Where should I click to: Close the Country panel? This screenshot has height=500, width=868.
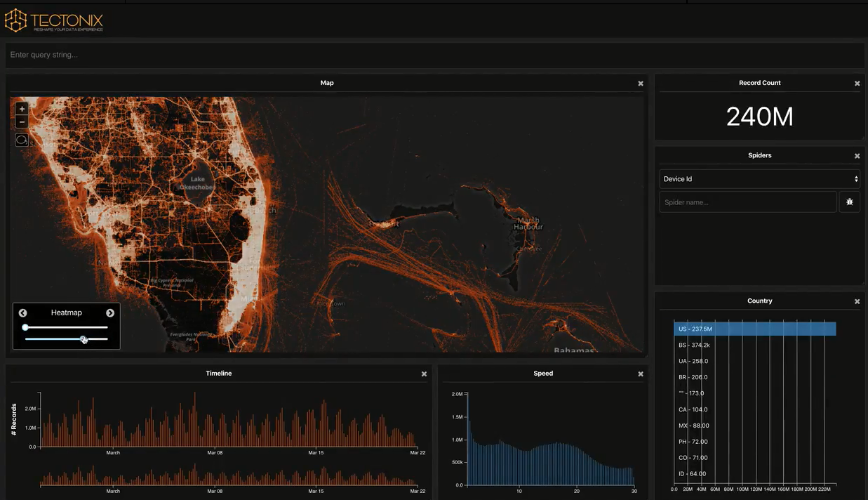pyautogui.click(x=857, y=301)
